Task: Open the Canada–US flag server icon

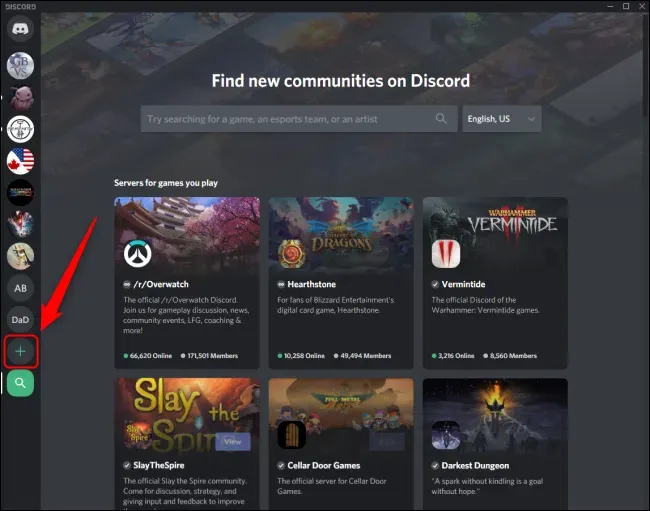Action: click(20, 161)
